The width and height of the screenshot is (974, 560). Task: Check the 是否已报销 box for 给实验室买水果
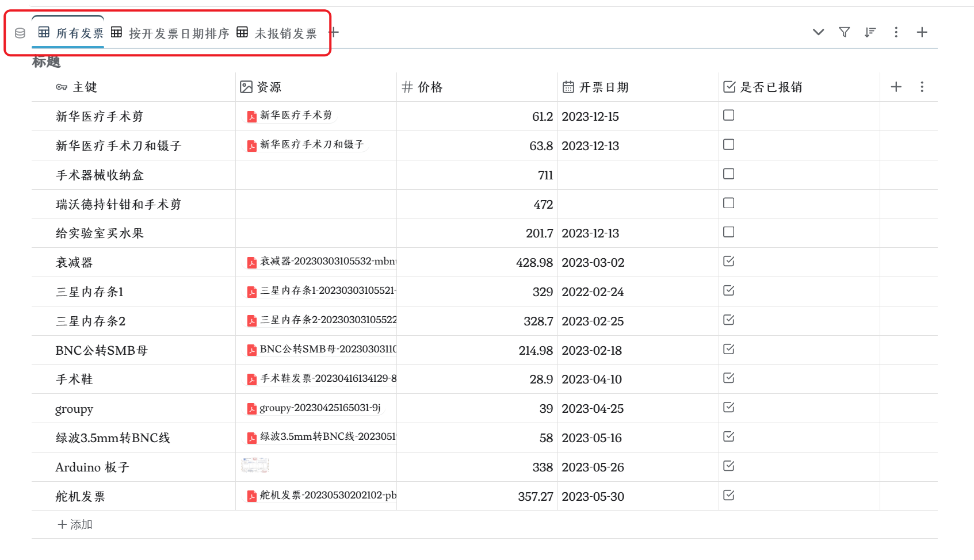coord(729,232)
